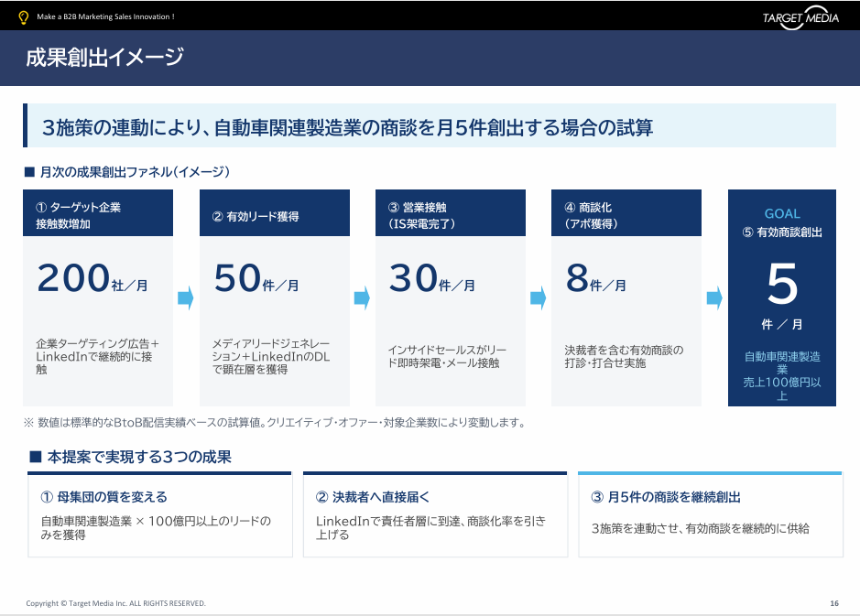This screenshot has height=616, width=860.
Task: Click card title ② 決裁者へ直接届く
Action: click(x=373, y=497)
